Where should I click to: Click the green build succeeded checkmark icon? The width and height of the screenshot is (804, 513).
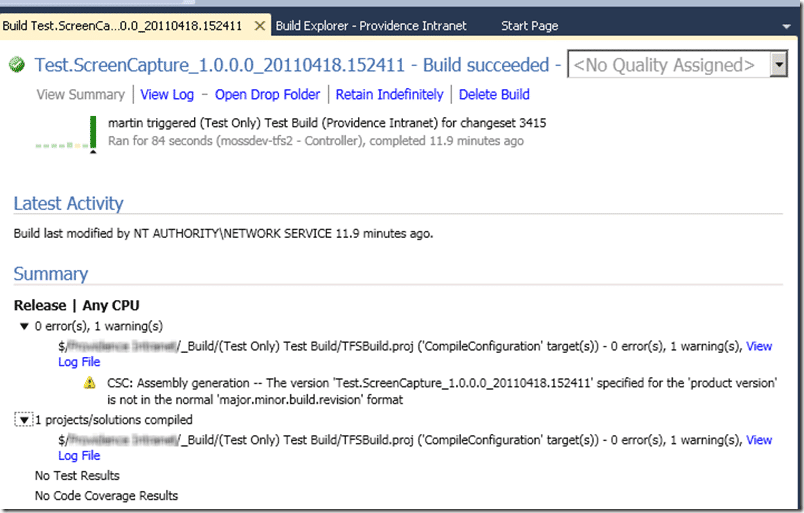point(17,65)
